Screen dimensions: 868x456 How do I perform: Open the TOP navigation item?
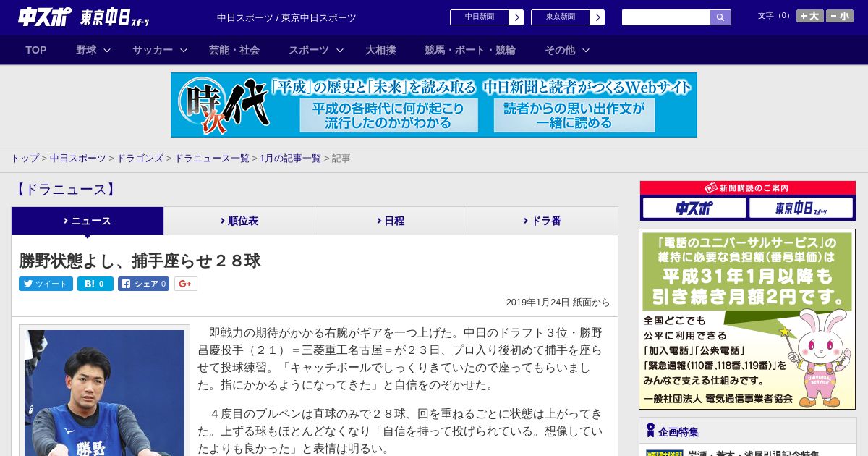(x=36, y=50)
